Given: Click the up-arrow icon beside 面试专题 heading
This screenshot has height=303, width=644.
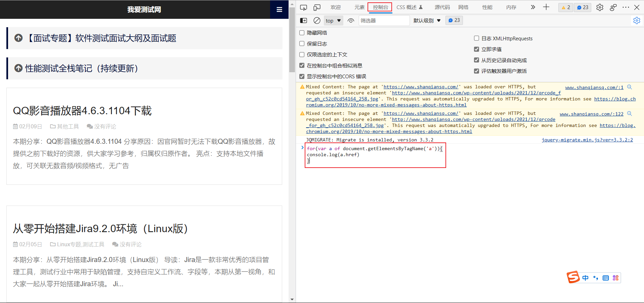Looking at the screenshot, I should 18,38.
